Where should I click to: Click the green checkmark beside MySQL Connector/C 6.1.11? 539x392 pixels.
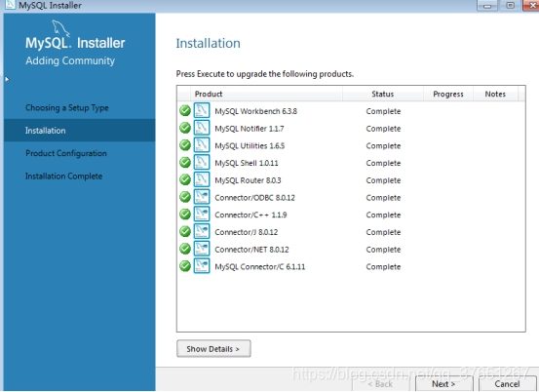coord(185,266)
